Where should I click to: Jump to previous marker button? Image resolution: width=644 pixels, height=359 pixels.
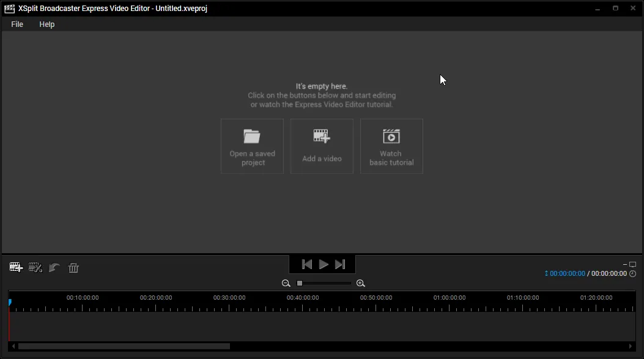307,265
